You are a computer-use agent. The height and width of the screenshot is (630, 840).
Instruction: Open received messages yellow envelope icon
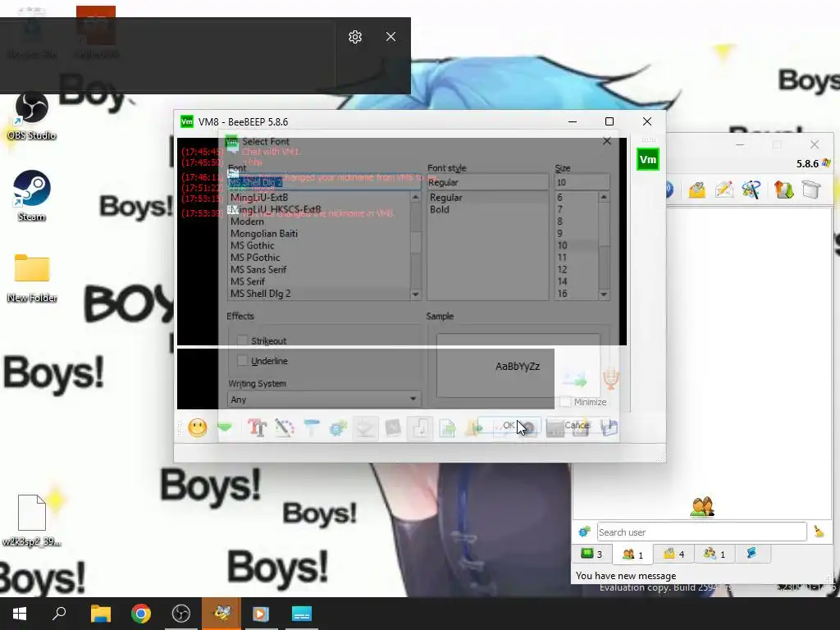coord(696,189)
